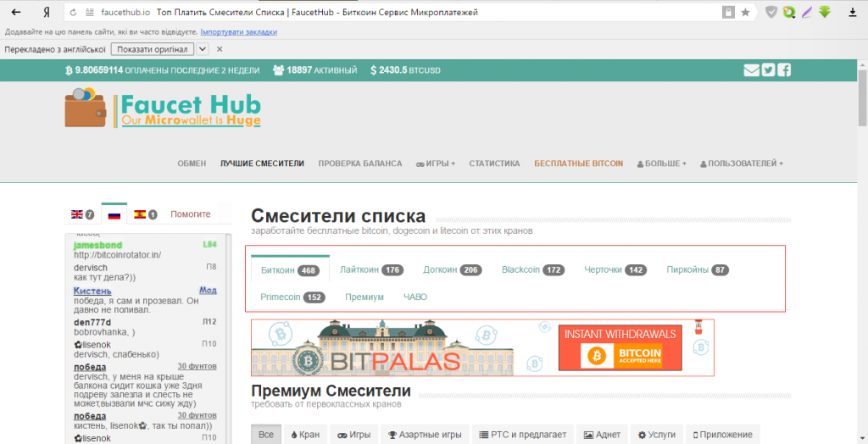This screenshot has width=868, height=444.
Task: Click the Імпортувати закладки link
Action: coord(238,32)
